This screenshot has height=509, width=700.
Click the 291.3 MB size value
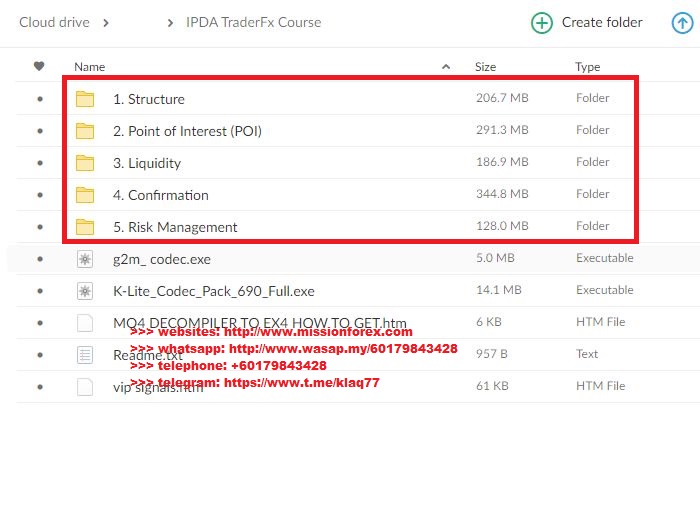[x=502, y=130]
